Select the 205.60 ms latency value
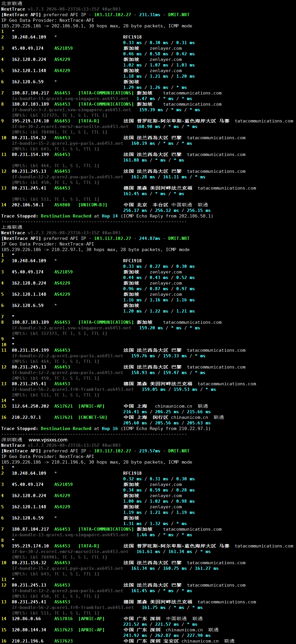 pyautogui.click(x=135, y=423)
